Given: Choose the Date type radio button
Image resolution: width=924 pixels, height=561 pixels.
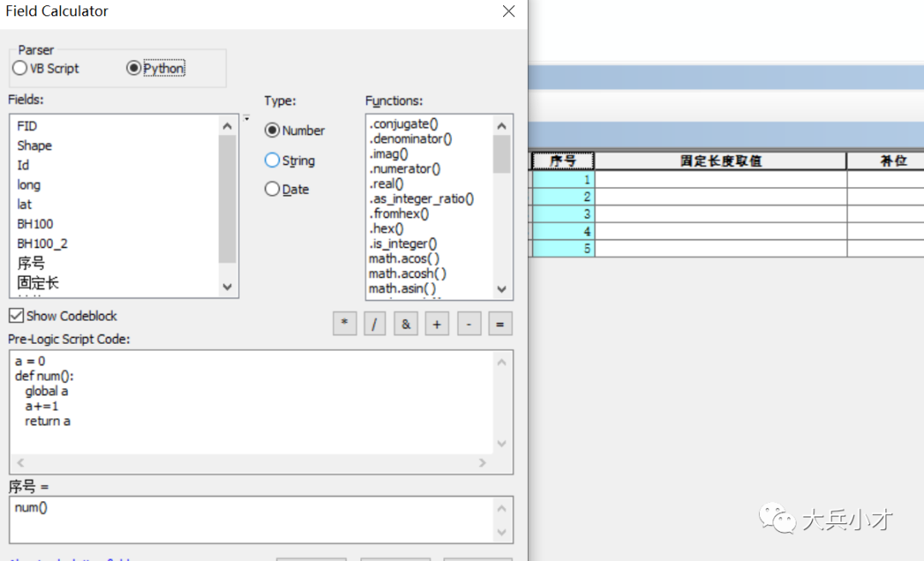Looking at the screenshot, I should pos(287,189).
